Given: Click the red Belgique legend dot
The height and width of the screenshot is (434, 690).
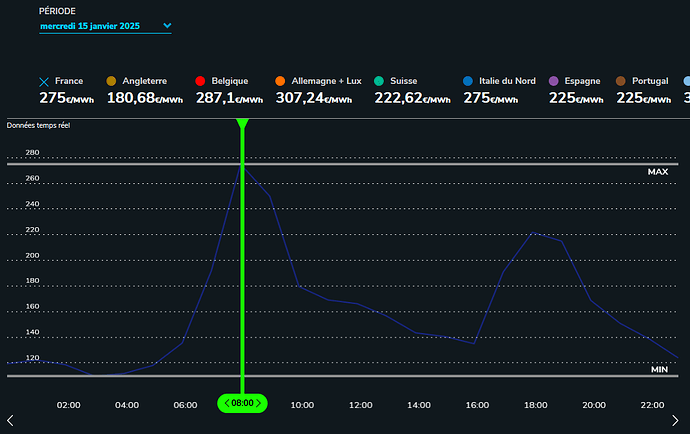Looking at the screenshot, I should pos(200,81).
